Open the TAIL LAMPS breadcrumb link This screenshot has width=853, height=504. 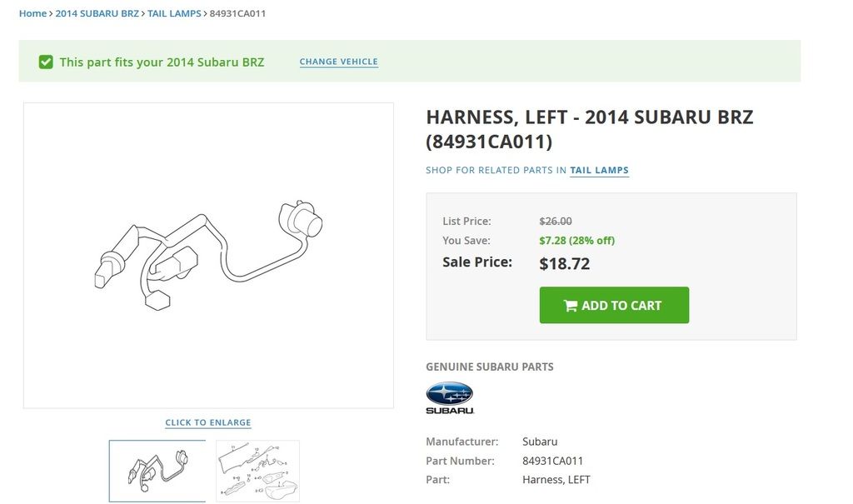[174, 13]
